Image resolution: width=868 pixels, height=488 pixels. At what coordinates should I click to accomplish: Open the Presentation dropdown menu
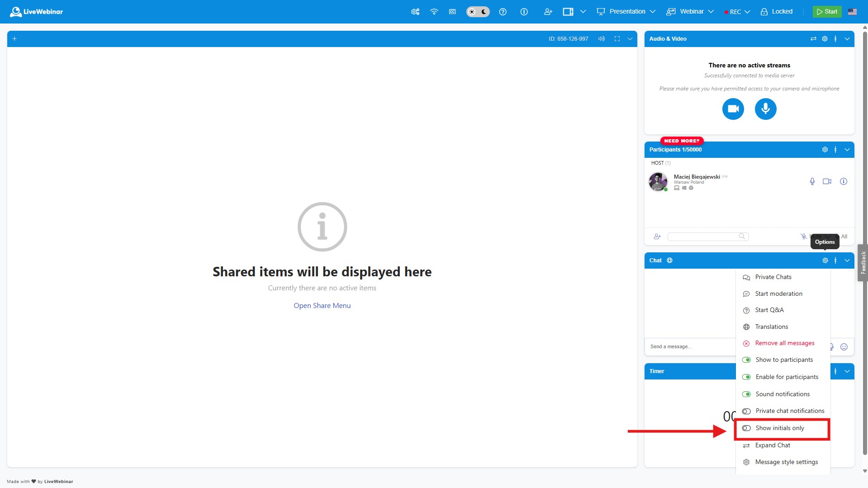coord(626,12)
